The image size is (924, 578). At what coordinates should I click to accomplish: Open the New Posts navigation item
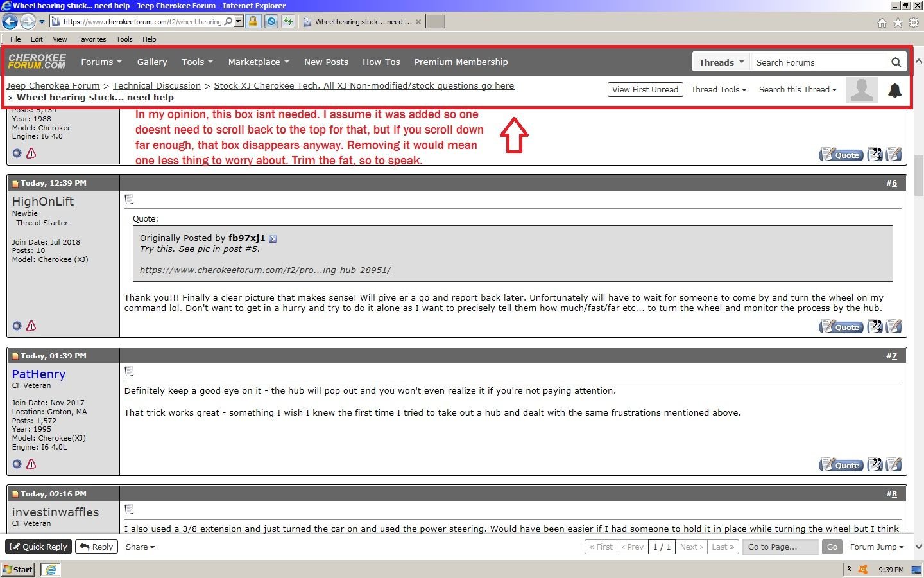326,62
